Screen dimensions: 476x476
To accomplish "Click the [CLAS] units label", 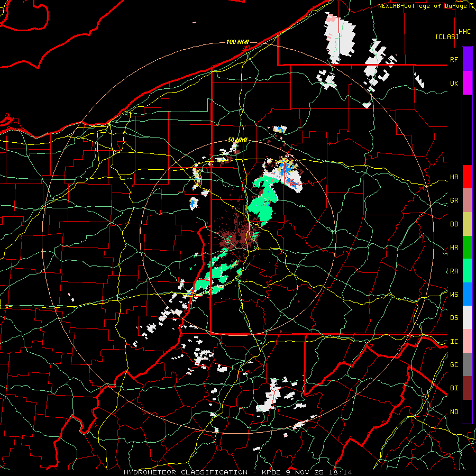I will [x=447, y=36].
